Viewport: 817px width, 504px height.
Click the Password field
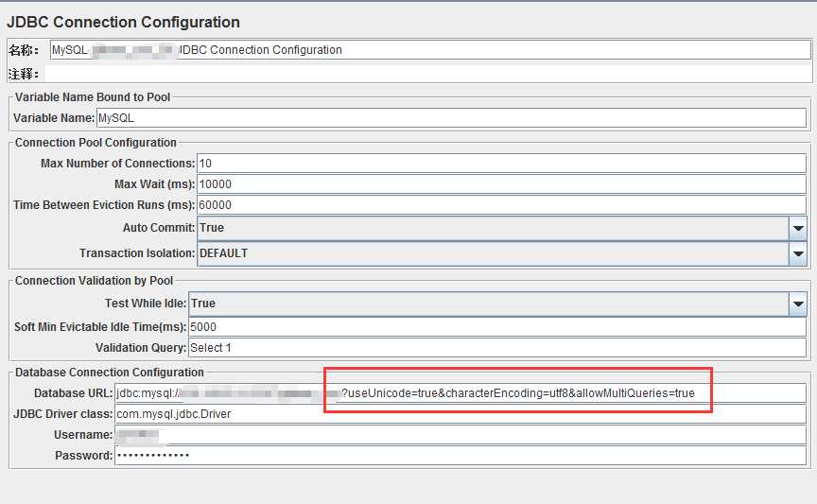tap(461, 456)
